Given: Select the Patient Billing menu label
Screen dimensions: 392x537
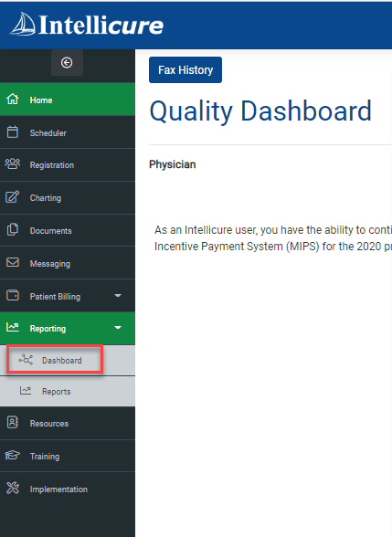Looking at the screenshot, I should [x=55, y=297].
